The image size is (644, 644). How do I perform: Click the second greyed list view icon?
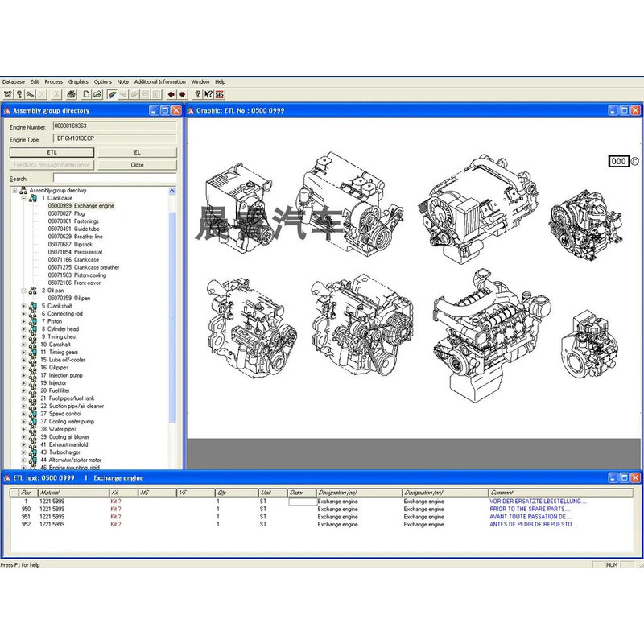click(x=156, y=94)
